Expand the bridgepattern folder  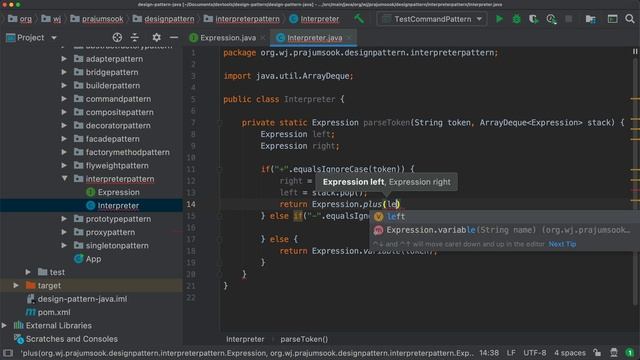[x=64, y=72]
